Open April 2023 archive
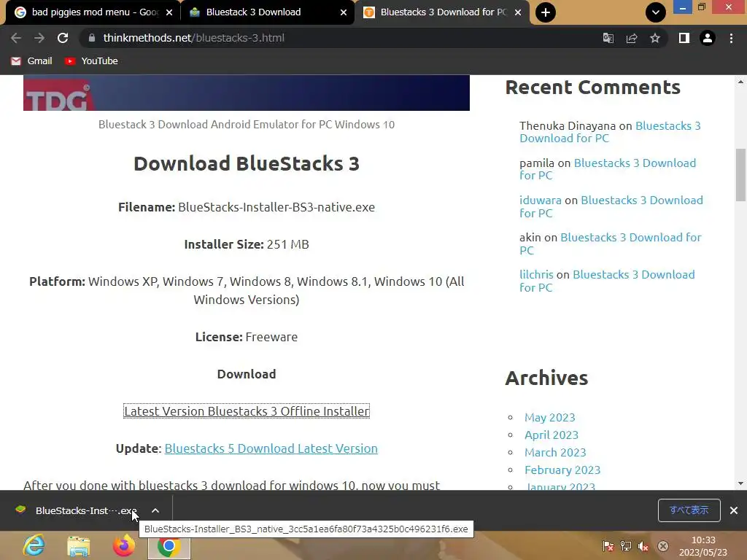The image size is (747, 560). click(551, 435)
